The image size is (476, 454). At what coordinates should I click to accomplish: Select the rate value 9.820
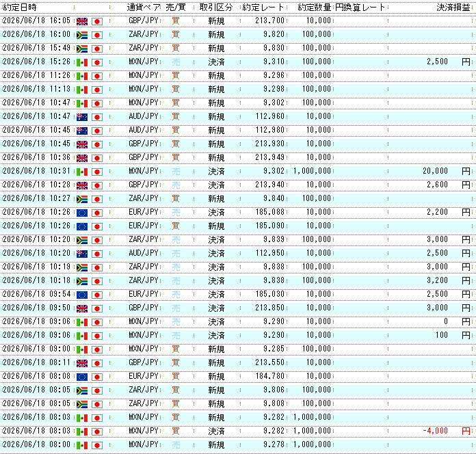tap(274, 34)
